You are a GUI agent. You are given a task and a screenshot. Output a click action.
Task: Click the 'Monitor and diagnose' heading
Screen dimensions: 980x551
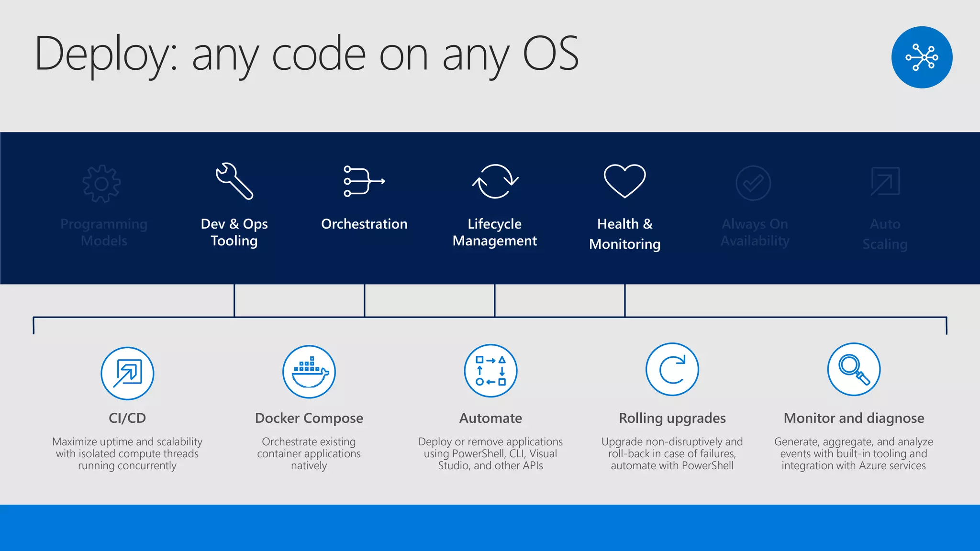click(854, 419)
